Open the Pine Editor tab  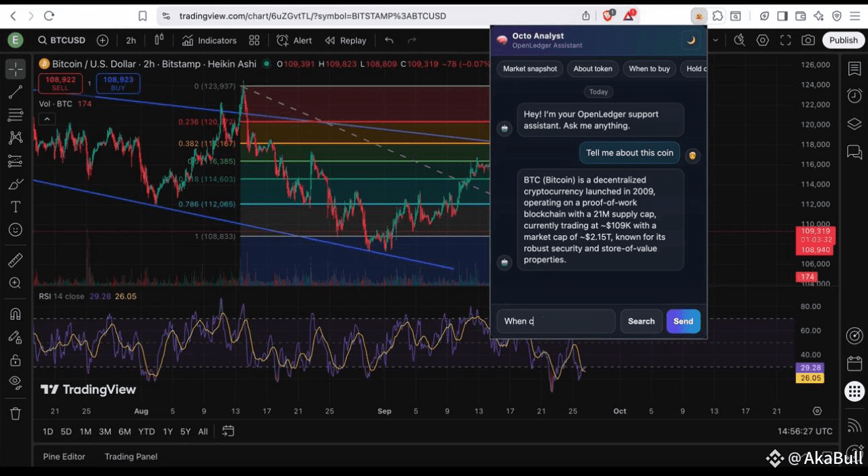coord(64,456)
